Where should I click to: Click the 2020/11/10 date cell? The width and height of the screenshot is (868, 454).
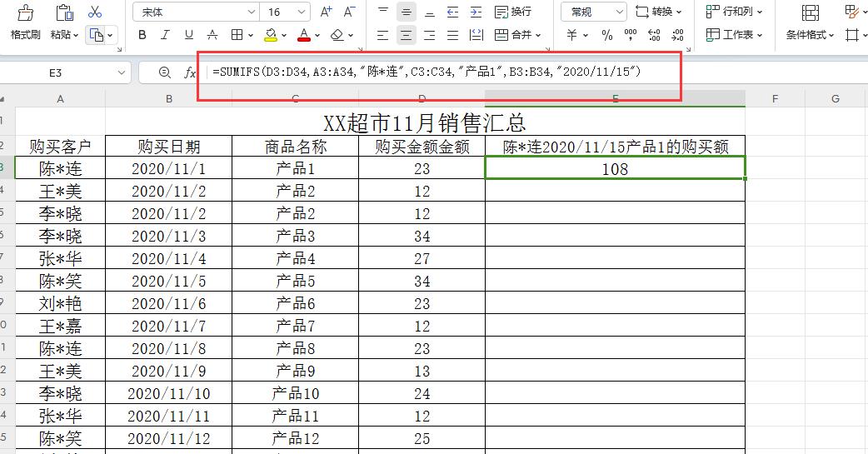169,394
